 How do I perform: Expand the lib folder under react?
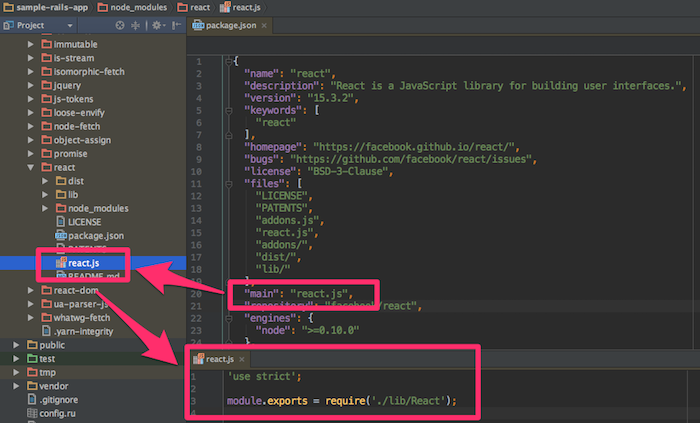pos(45,195)
